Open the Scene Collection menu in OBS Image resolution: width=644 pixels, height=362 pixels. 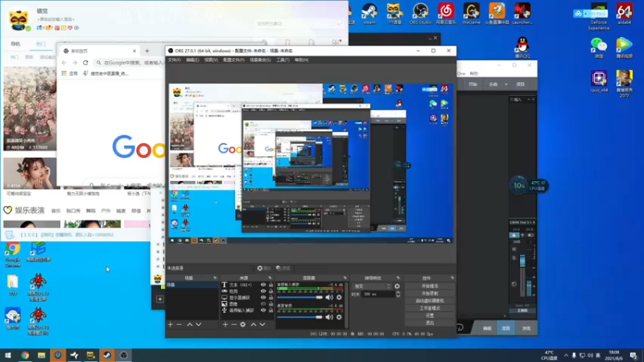(260, 60)
